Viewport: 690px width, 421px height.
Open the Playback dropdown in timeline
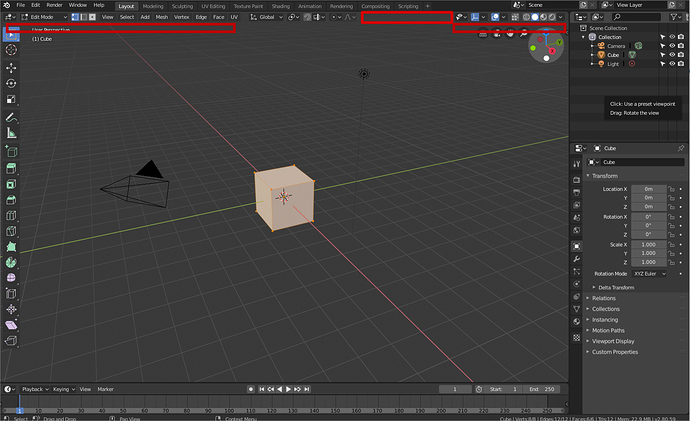point(35,389)
